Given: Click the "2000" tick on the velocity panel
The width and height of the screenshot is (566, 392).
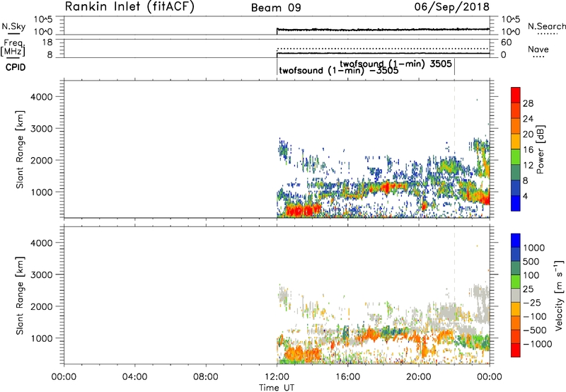Looking at the screenshot, I should [x=41, y=306].
